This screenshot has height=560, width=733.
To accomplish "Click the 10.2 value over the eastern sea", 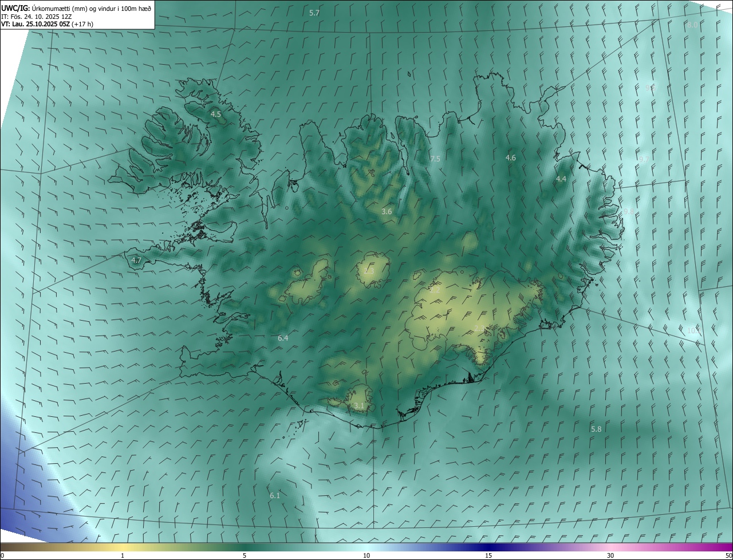I will [x=694, y=331].
